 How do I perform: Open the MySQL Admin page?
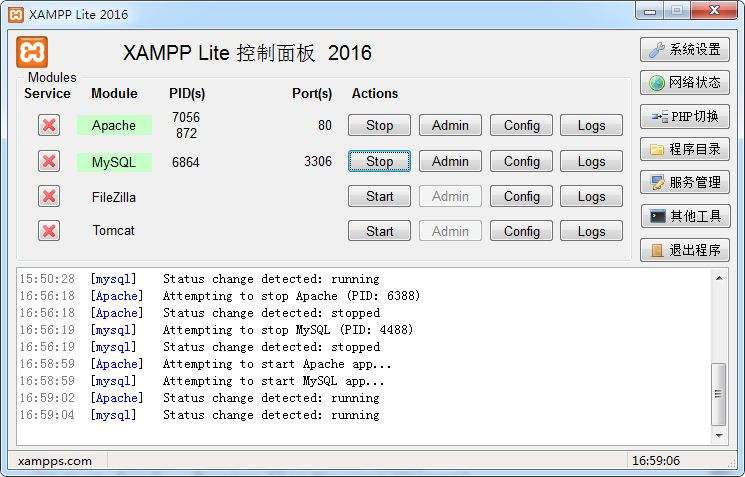(x=450, y=161)
